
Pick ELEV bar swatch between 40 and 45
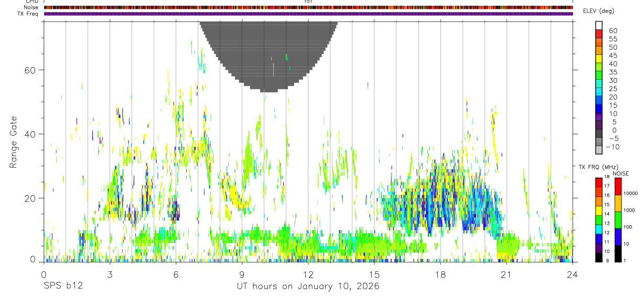599,59
